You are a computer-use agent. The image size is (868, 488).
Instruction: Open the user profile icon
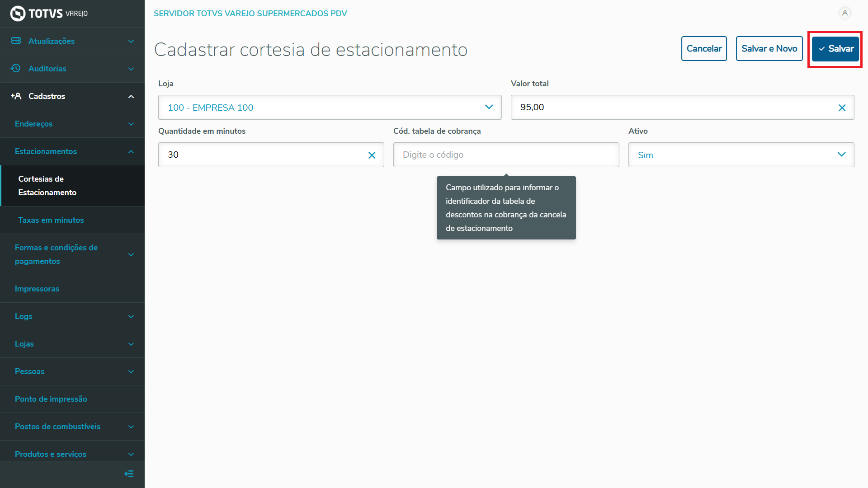844,13
